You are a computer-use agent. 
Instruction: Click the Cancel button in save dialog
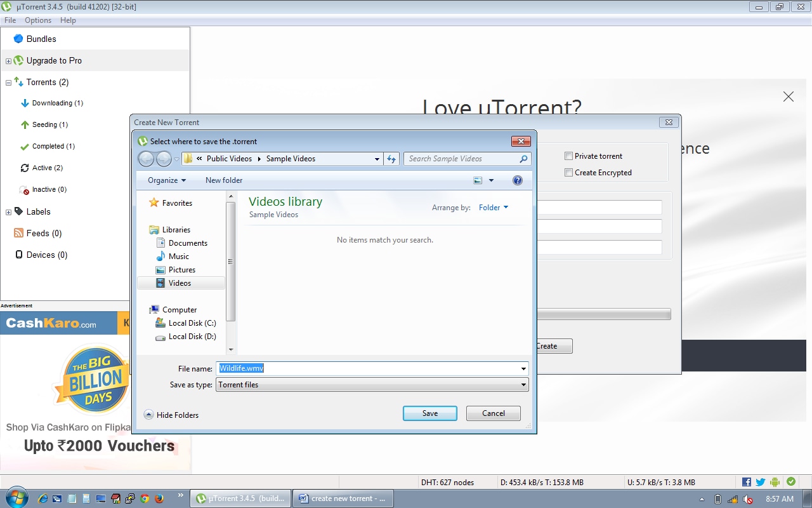click(494, 413)
